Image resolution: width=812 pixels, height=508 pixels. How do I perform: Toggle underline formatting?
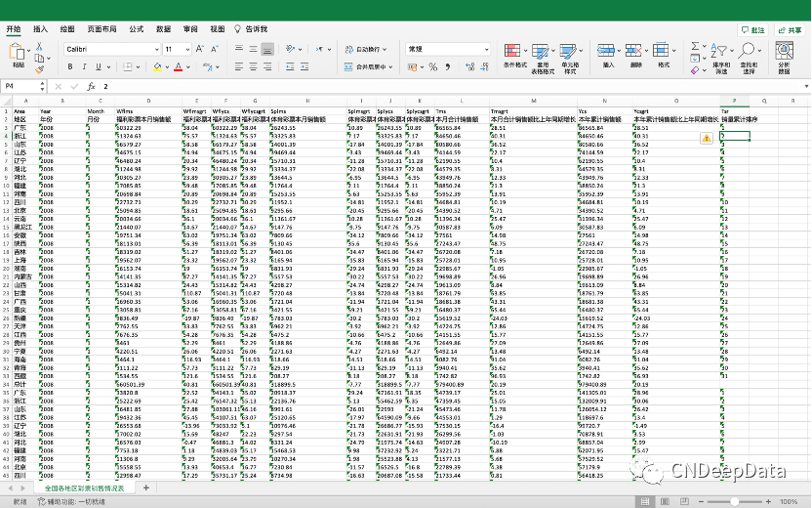99,66
